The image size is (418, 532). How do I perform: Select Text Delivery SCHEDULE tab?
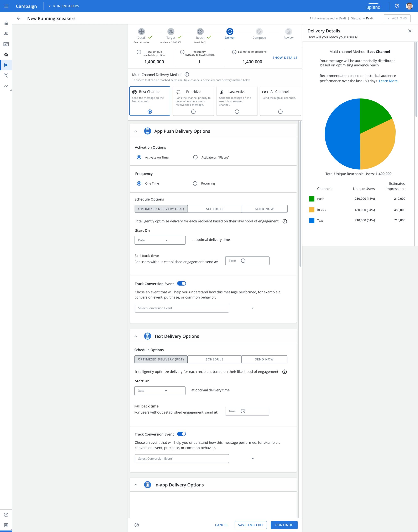pyautogui.click(x=214, y=359)
